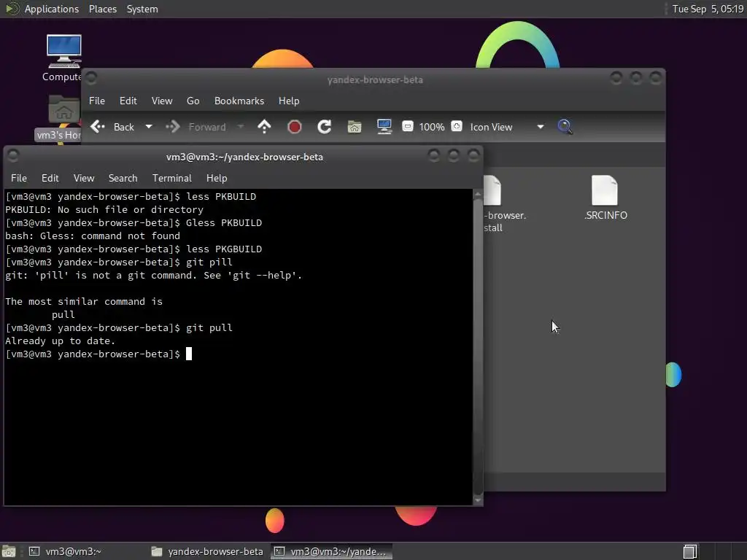Click 'The most similar command is' text

click(x=84, y=301)
